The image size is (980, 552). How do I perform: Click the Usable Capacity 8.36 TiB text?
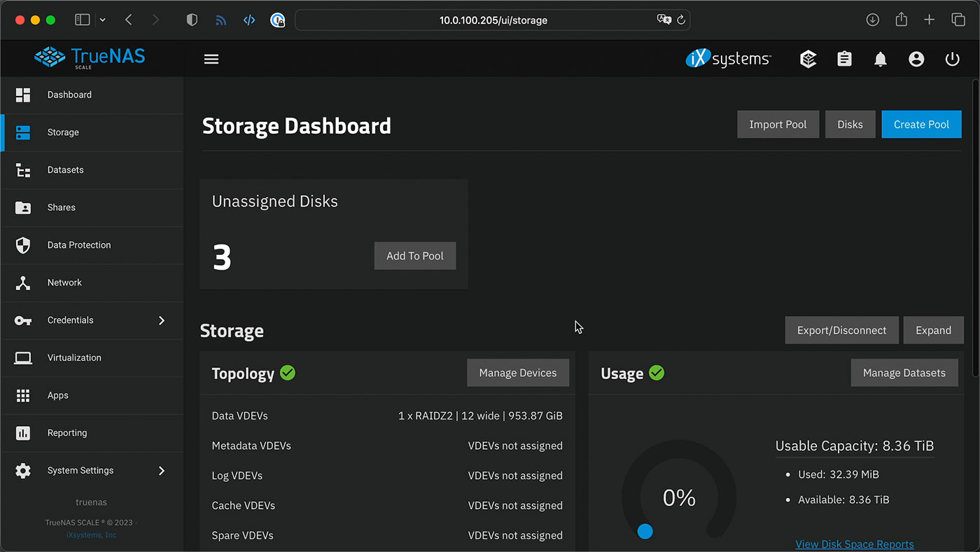[x=855, y=446]
